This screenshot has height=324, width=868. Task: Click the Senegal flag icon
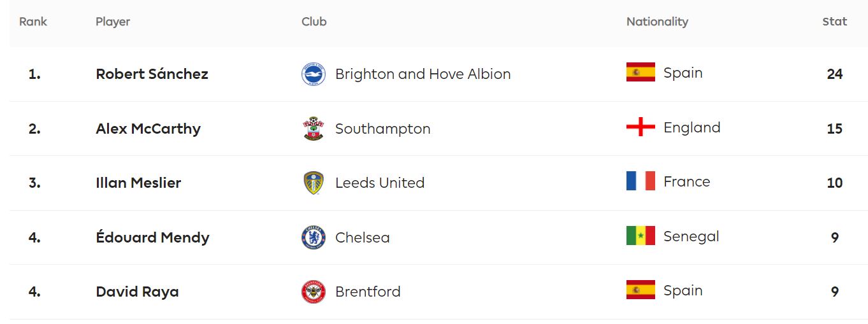click(640, 236)
